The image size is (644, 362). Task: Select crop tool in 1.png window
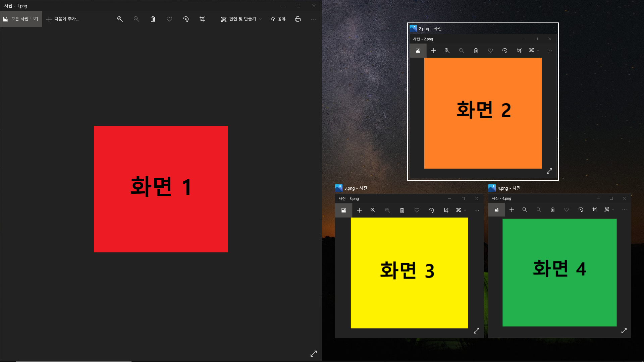pyautogui.click(x=202, y=19)
